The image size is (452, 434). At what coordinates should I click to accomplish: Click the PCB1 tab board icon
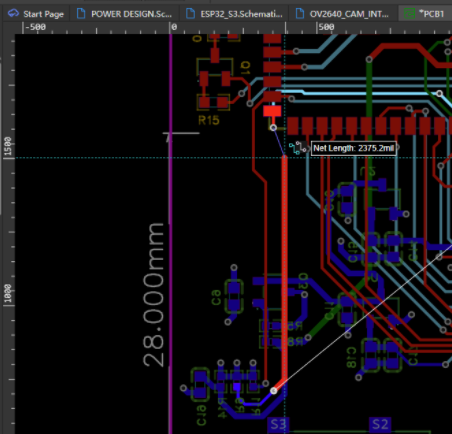[x=409, y=14]
